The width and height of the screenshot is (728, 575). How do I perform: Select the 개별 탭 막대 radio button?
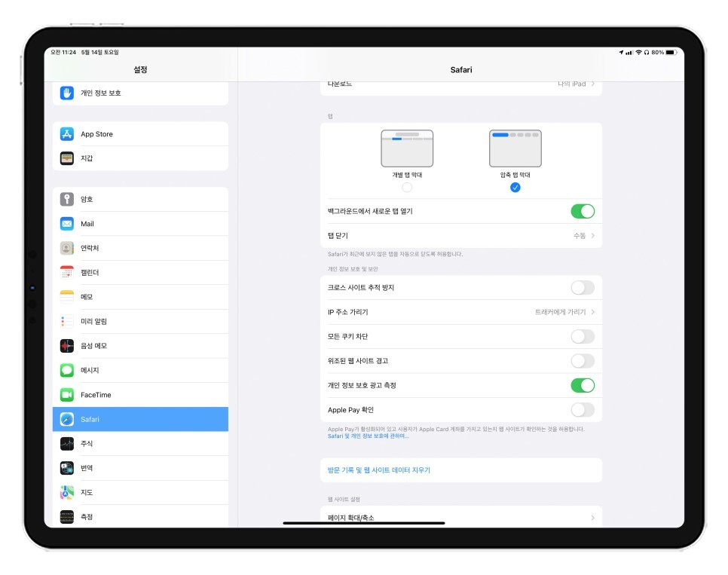coord(407,188)
